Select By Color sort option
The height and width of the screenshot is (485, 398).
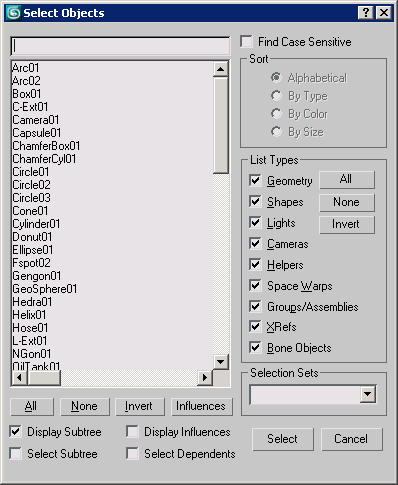tap(276, 114)
